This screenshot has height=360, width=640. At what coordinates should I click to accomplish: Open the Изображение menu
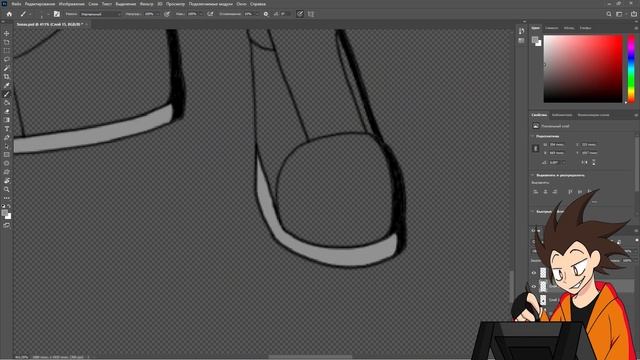pyautogui.click(x=71, y=4)
